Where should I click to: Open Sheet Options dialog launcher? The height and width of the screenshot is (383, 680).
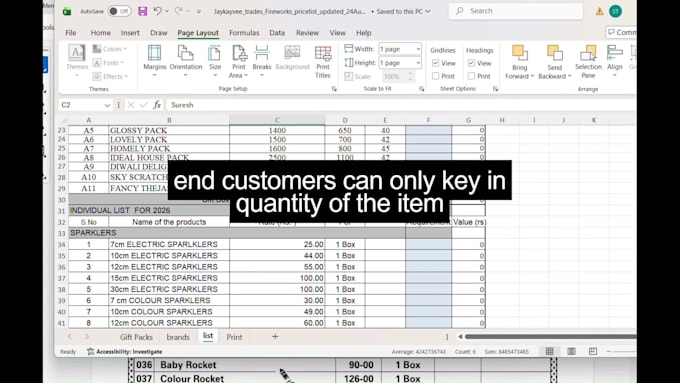[495, 89]
